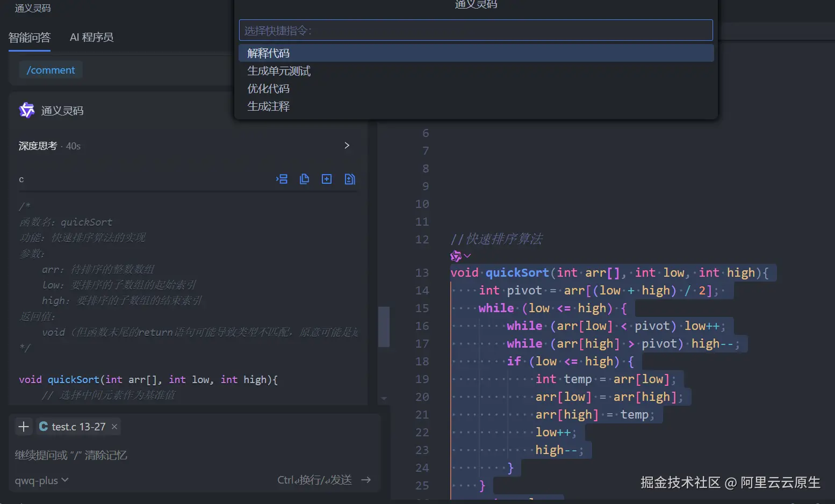Focus the 继续提问 chat input box
Image resolution: width=835 pixels, height=504 pixels.
point(193,455)
